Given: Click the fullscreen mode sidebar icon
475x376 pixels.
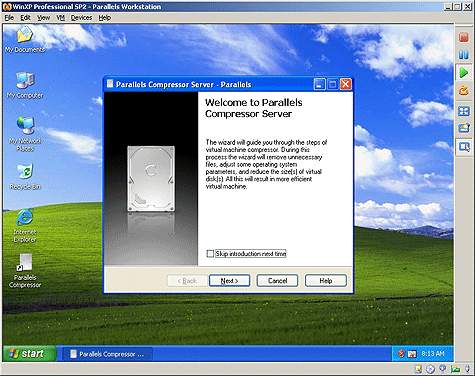Looking at the screenshot, I should (x=464, y=111).
